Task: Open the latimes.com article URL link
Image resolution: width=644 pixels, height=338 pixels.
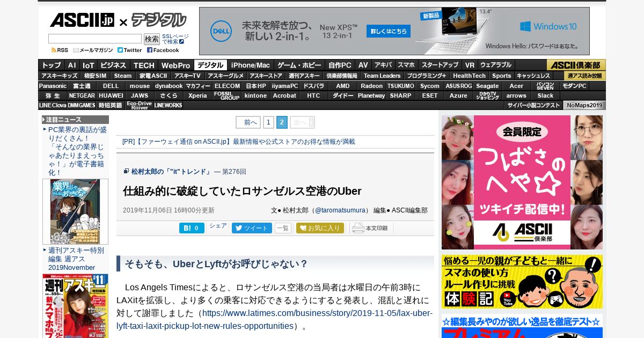Action: click(274, 320)
